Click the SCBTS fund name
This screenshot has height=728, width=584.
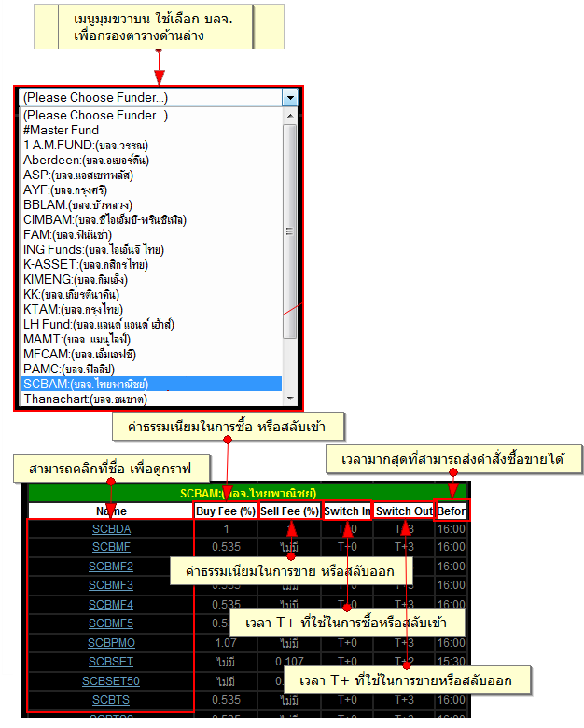pyautogui.click(x=111, y=699)
